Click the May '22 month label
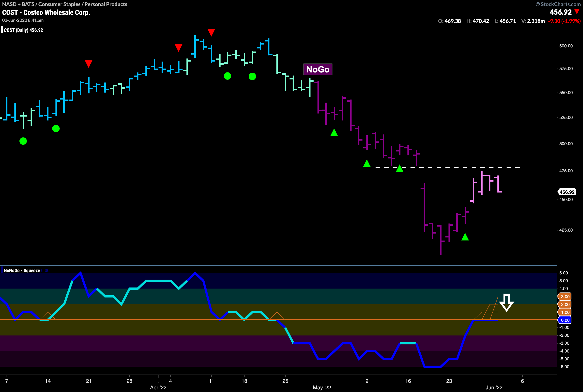The width and height of the screenshot is (583, 392). click(x=322, y=387)
